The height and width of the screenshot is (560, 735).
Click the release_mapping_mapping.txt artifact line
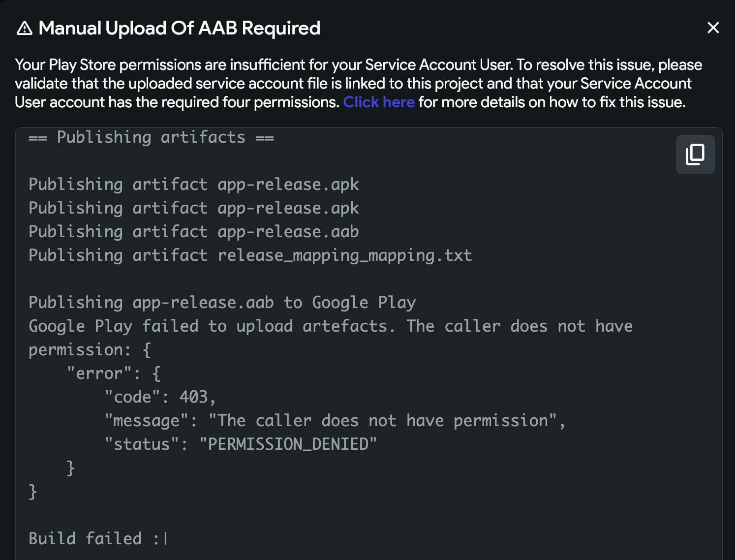[x=250, y=255]
